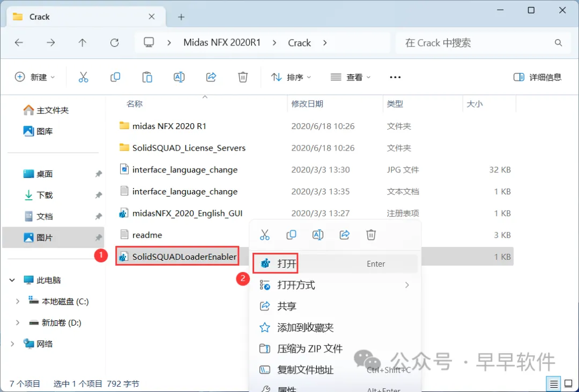The height and width of the screenshot is (392, 579).
Task: Click the Share icon in the context menu
Action: (345, 235)
